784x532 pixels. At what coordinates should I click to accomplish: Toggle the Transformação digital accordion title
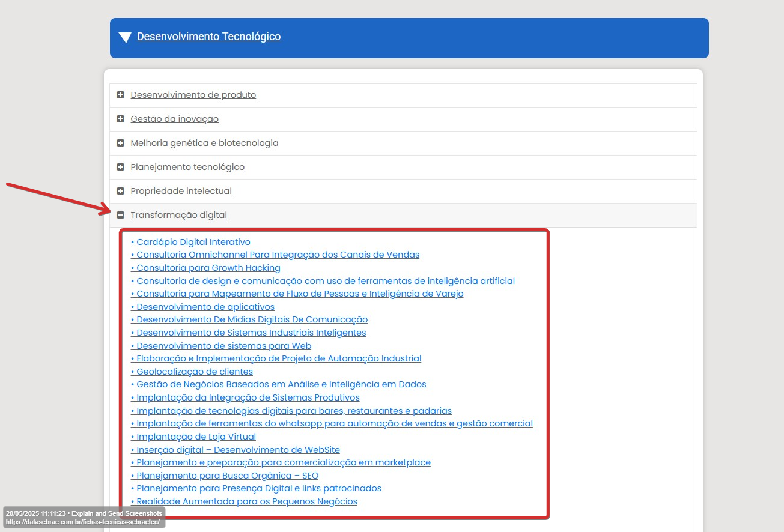click(x=178, y=215)
